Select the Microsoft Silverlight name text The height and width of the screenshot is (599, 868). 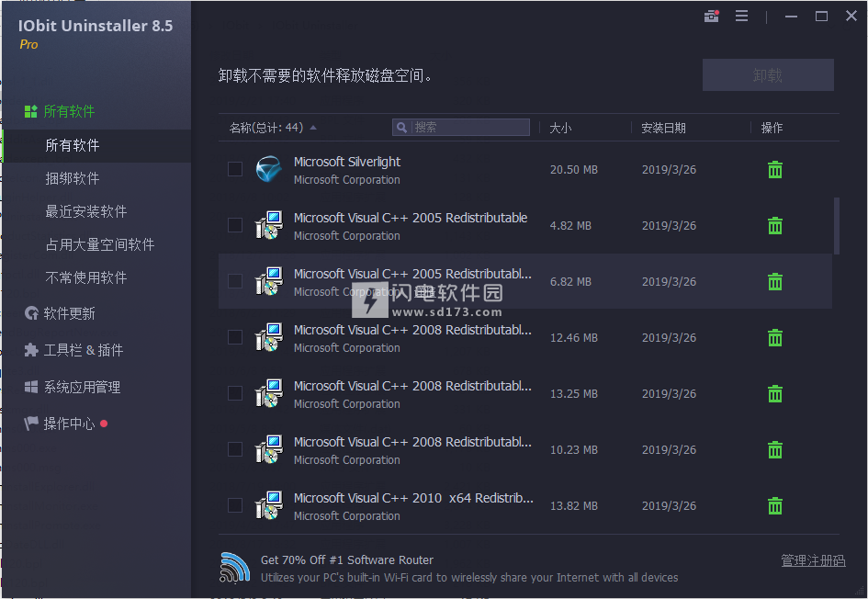(347, 162)
